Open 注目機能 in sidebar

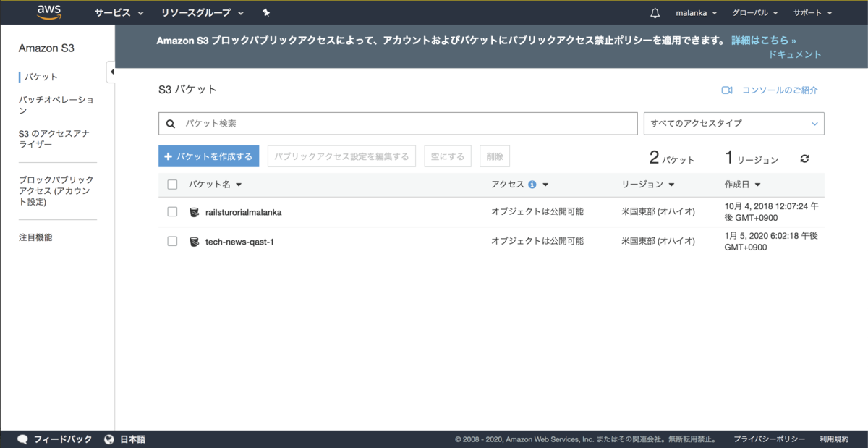click(35, 237)
